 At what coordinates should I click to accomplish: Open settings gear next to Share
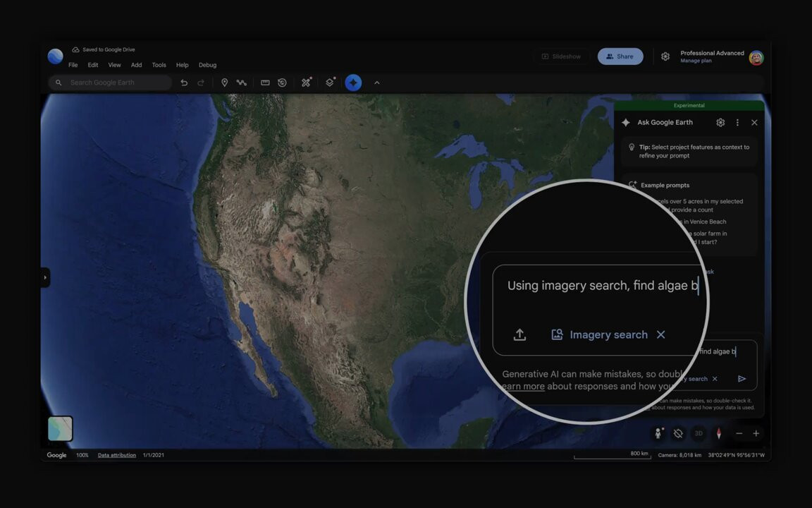665,56
